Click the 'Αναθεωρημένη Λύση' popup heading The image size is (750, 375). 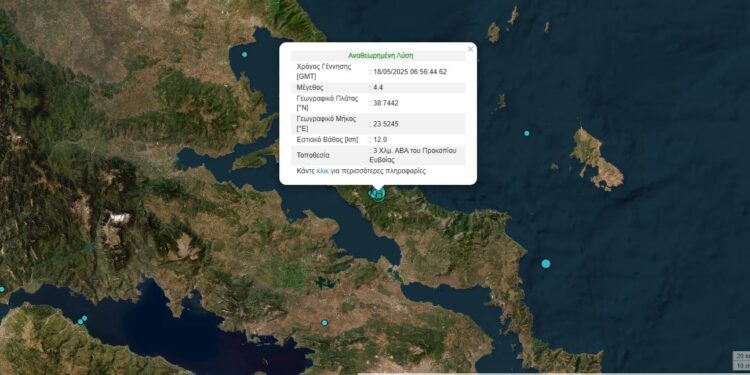[x=380, y=55]
